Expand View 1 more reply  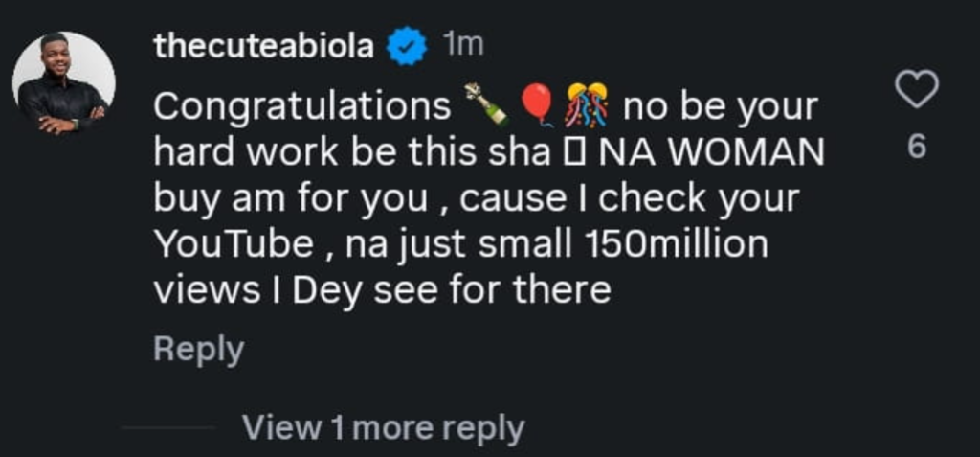click(x=383, y=426)
